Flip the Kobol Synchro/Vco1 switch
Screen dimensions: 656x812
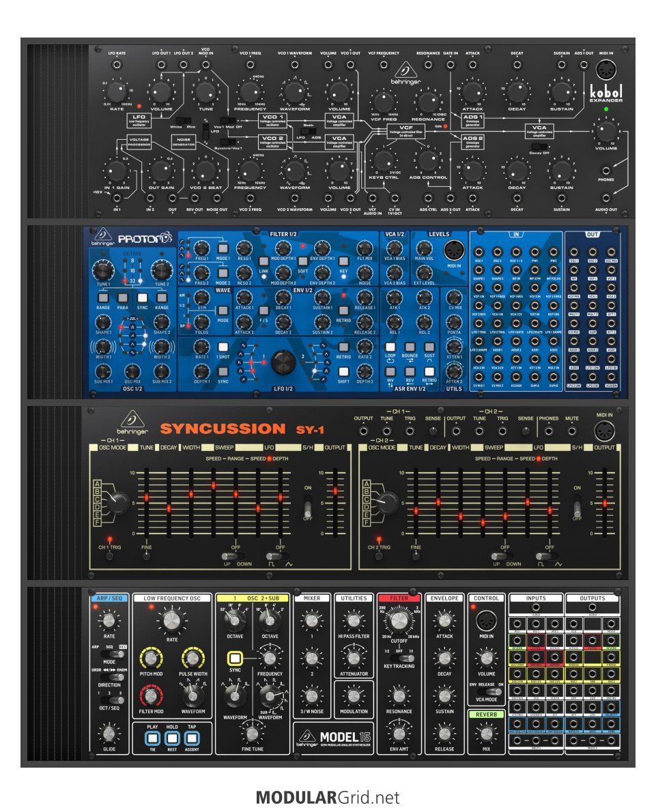(228, 141)
